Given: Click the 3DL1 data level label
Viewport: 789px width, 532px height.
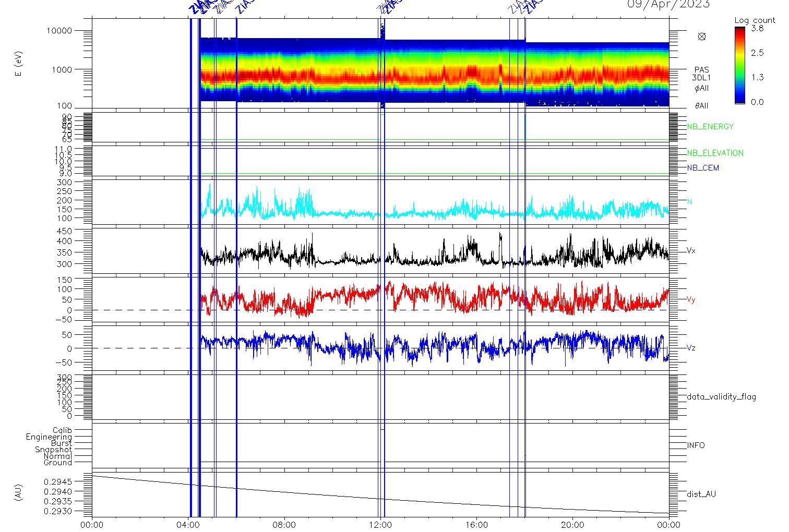Looking at the screenshot, I should (x=702, y=78).
